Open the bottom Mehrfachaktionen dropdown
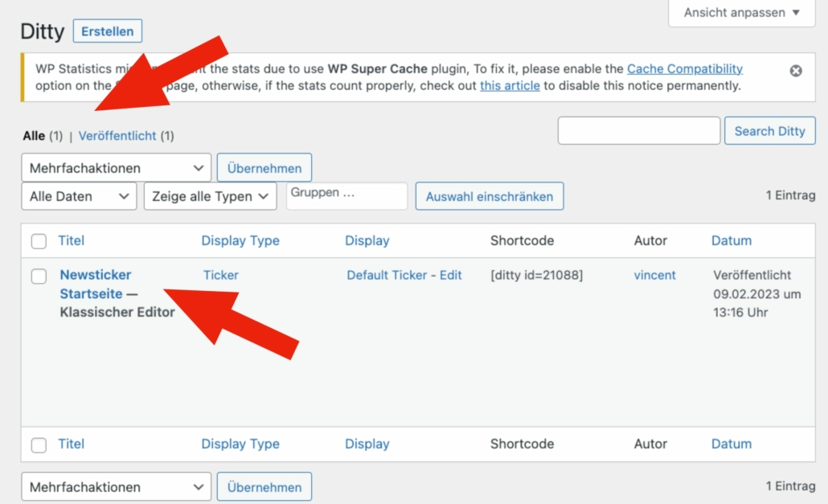 [x=116, y=487]
